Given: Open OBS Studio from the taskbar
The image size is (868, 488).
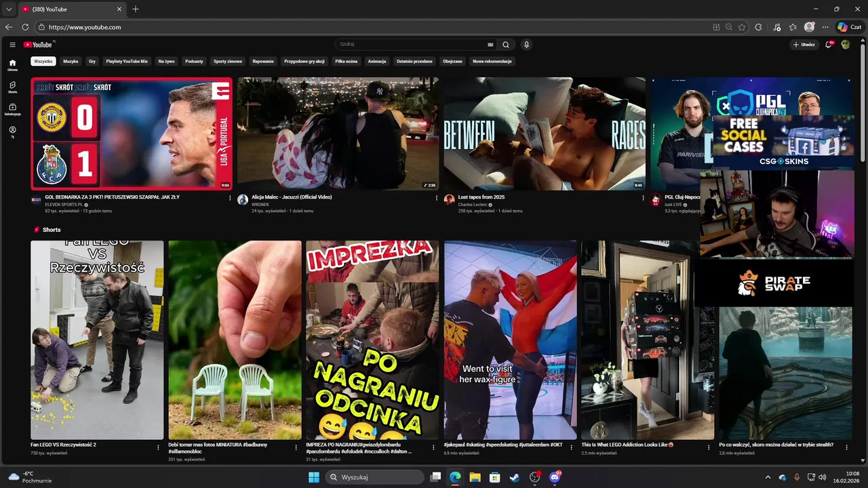Looking at the screenshot, I should (x=534, y=477).
